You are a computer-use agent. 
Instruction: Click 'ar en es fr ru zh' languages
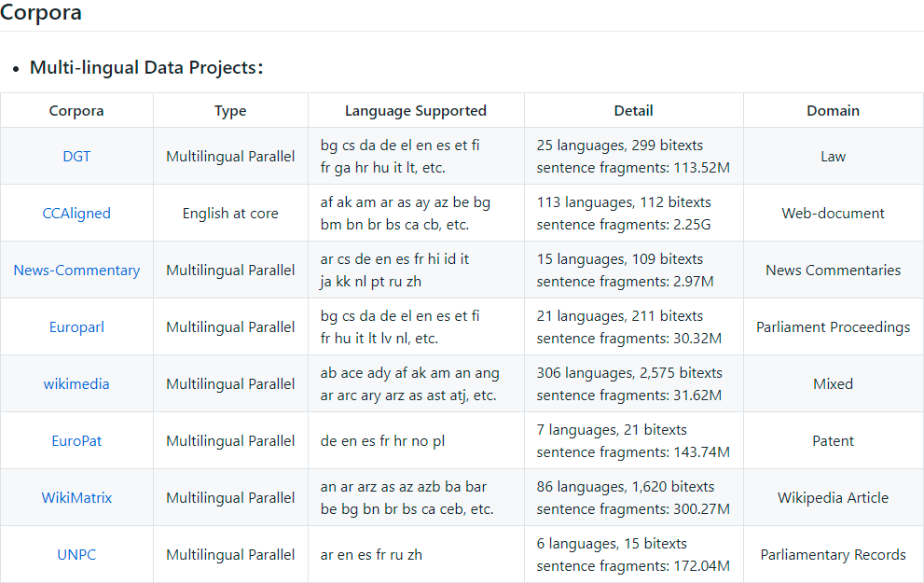click(371, 555)
